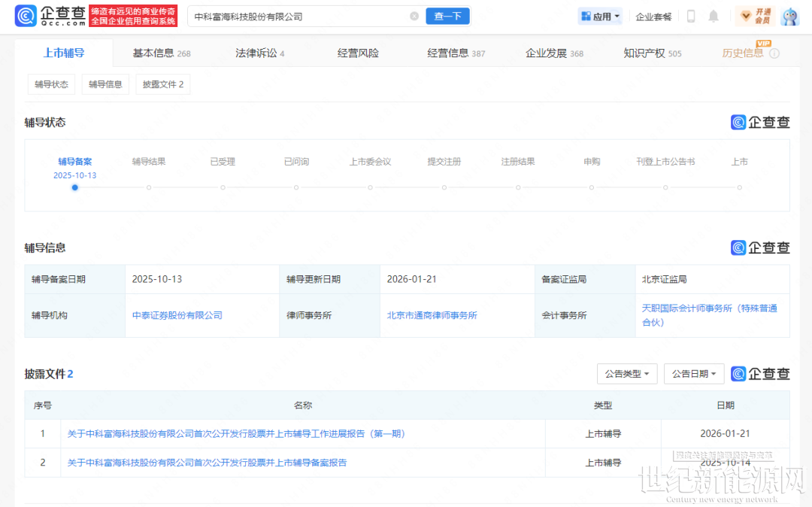Image resolution: width=812 pixels, height=507 pixels.
Task: Open the 辅导备案报告 disclosure document link
Action: (208, 463)
